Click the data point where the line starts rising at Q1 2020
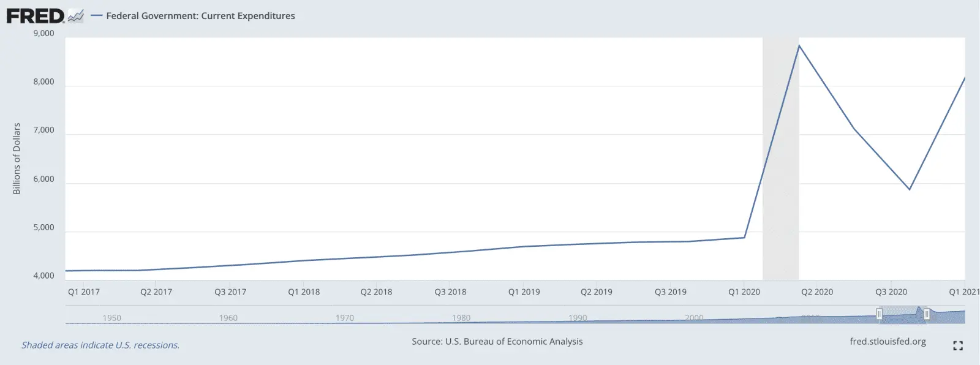Viewport: 980px width, 365px height. 744,238
